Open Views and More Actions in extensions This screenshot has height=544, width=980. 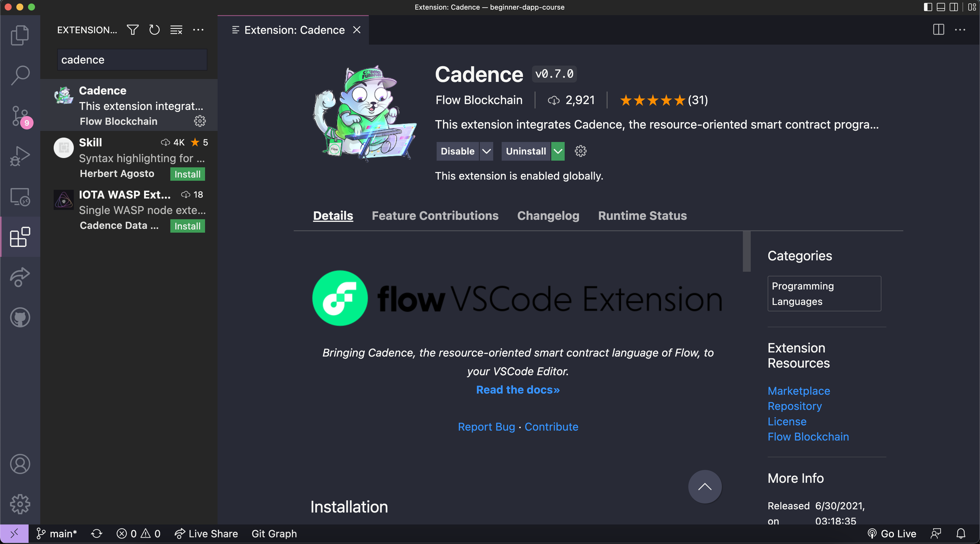[x=198, y=30]
